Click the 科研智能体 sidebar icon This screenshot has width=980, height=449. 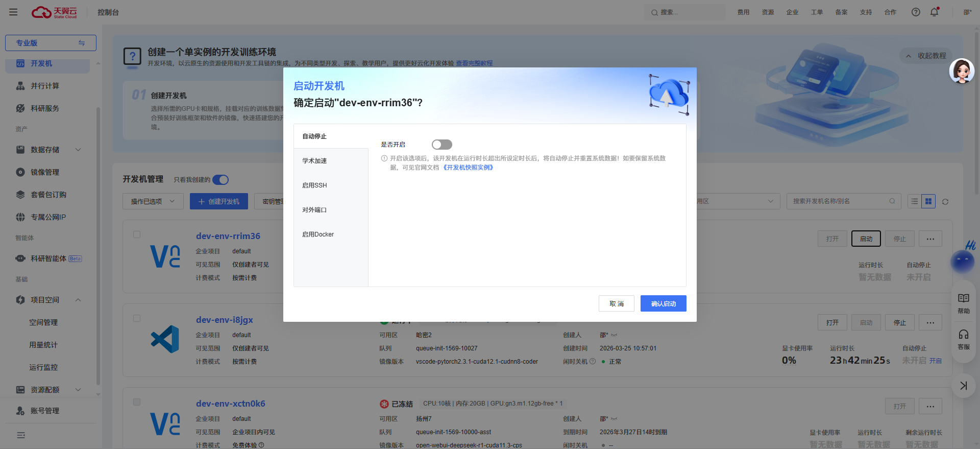tap(20, 258)
